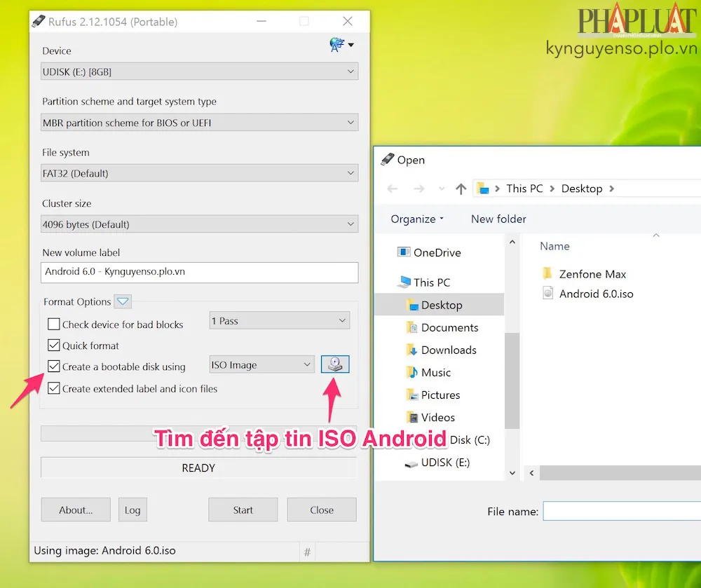
Task: Uncheck Create extended label and icon files
Action: click(54, 388)
